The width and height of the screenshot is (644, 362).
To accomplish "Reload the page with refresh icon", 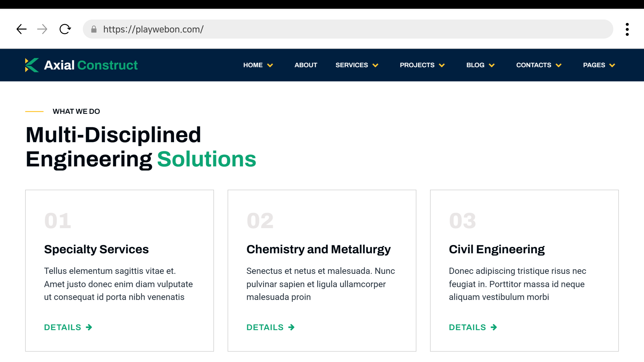I will 65,29.
